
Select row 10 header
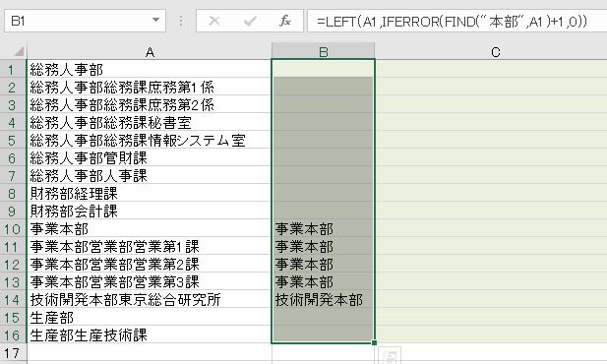tap(13, 229)
